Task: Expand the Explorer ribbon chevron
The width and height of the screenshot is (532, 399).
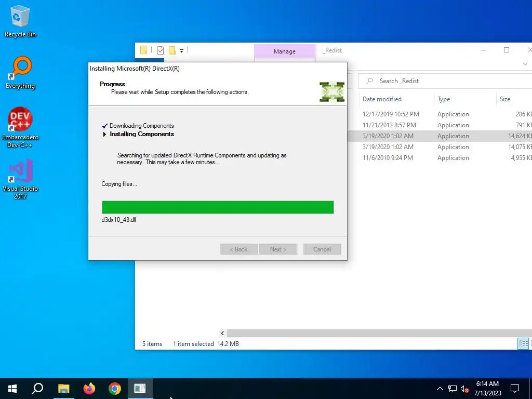Action: [525, 64]
